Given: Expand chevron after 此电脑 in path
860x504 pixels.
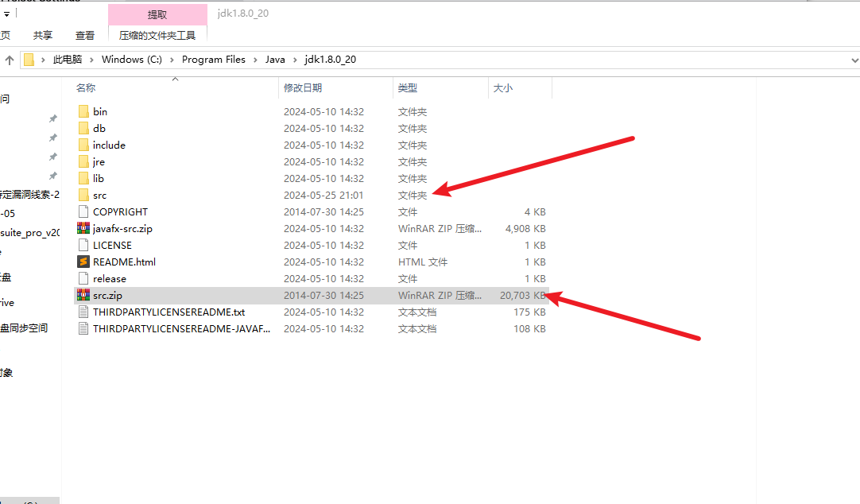Looking at the screenshot, I should pyautogui.click(x=91, y=60).
